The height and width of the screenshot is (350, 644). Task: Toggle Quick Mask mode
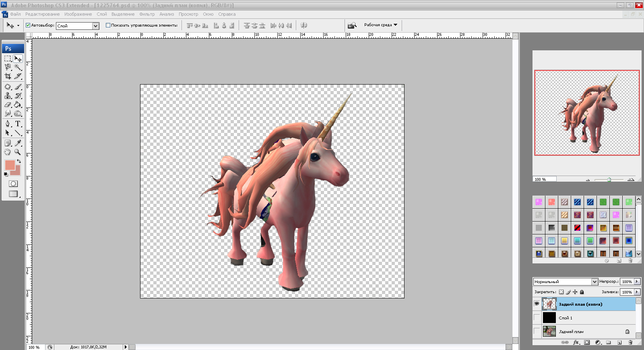[13, 184]
